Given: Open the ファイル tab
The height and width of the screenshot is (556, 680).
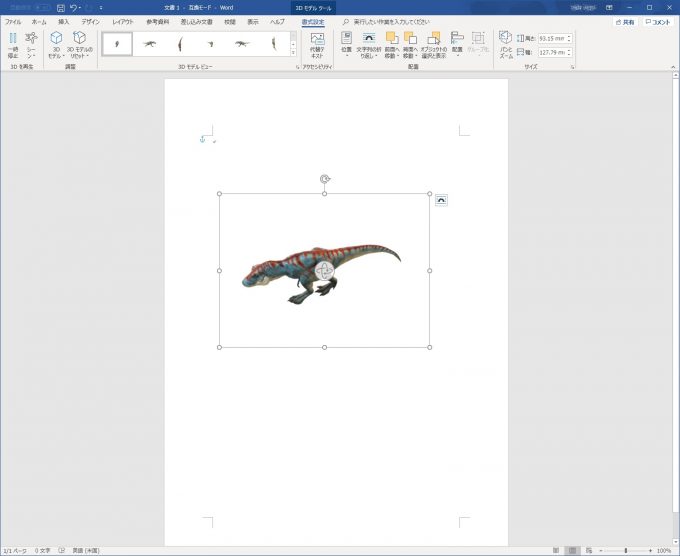Looking at the screenshot, I should (13, 22).
